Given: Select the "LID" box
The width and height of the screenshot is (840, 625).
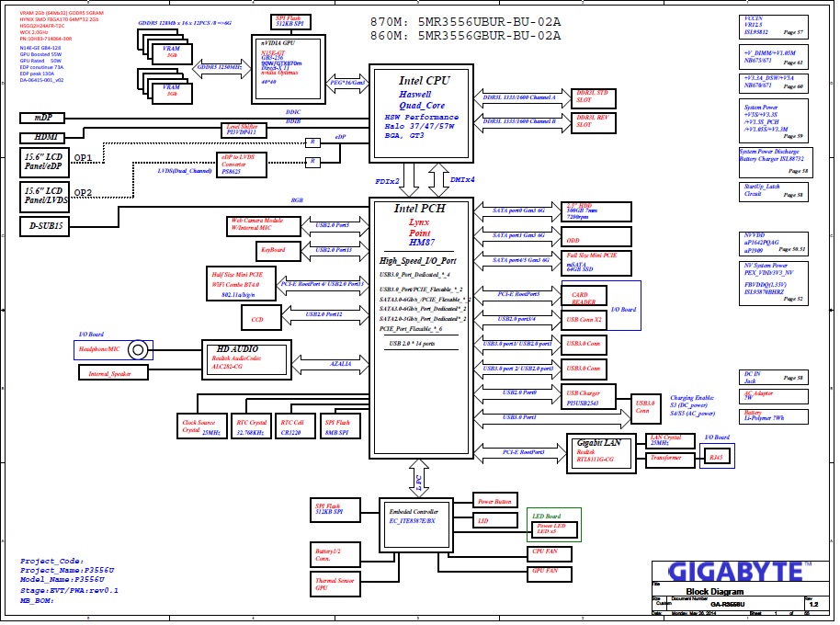Looking at the screenshot, I should tap(495, 520).
